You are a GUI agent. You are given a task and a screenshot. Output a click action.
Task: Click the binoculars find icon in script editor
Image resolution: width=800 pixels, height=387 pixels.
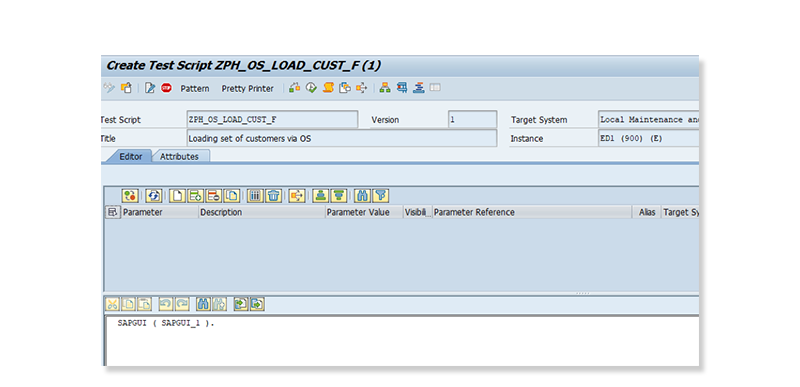click(x=204, y=304)
